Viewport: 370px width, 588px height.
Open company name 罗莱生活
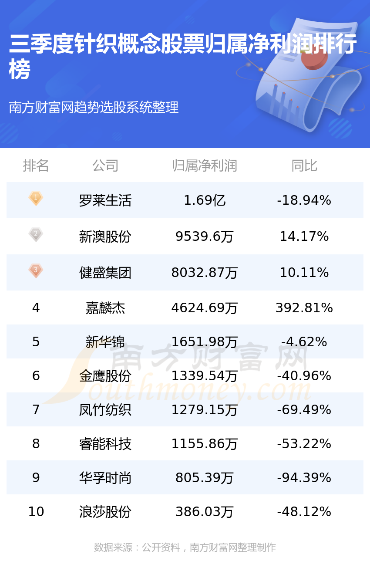click(x=105, y=200)
